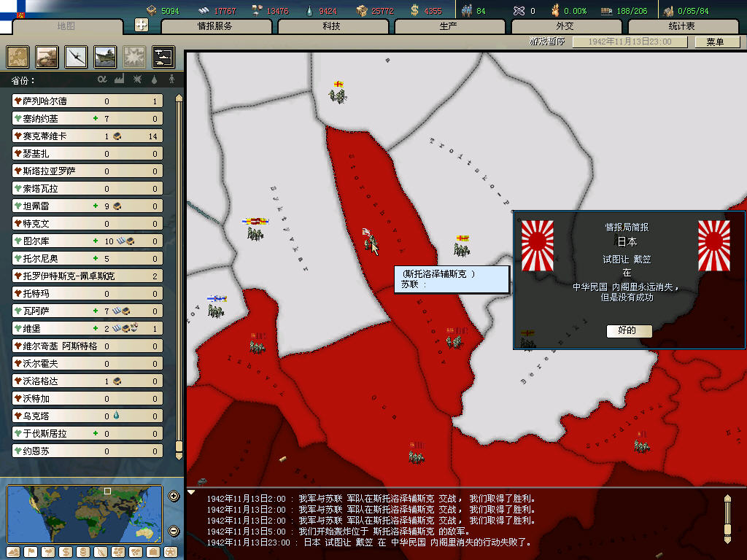Select province 塞纳约基 in list
The image size is (747, 560).
[x=88, y=119]
